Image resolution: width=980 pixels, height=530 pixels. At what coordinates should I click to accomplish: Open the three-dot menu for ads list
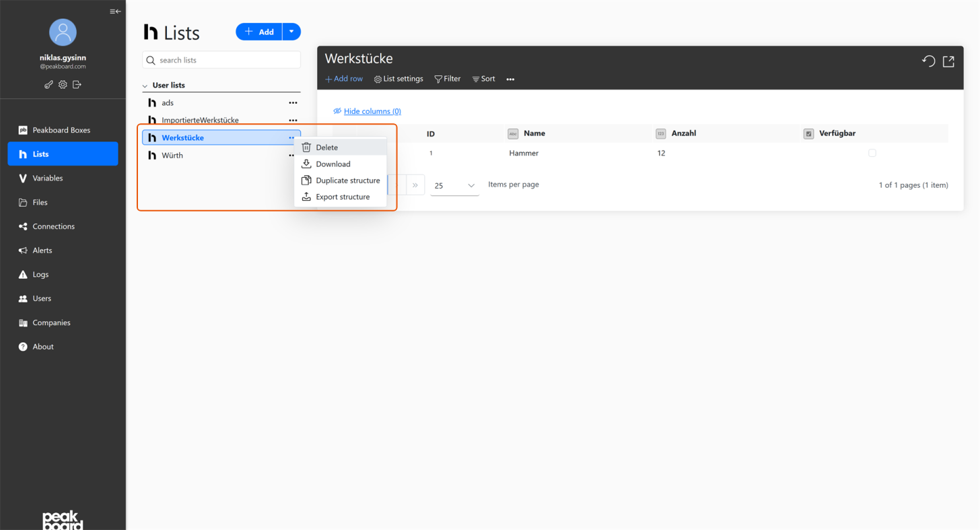coord(293,103)
